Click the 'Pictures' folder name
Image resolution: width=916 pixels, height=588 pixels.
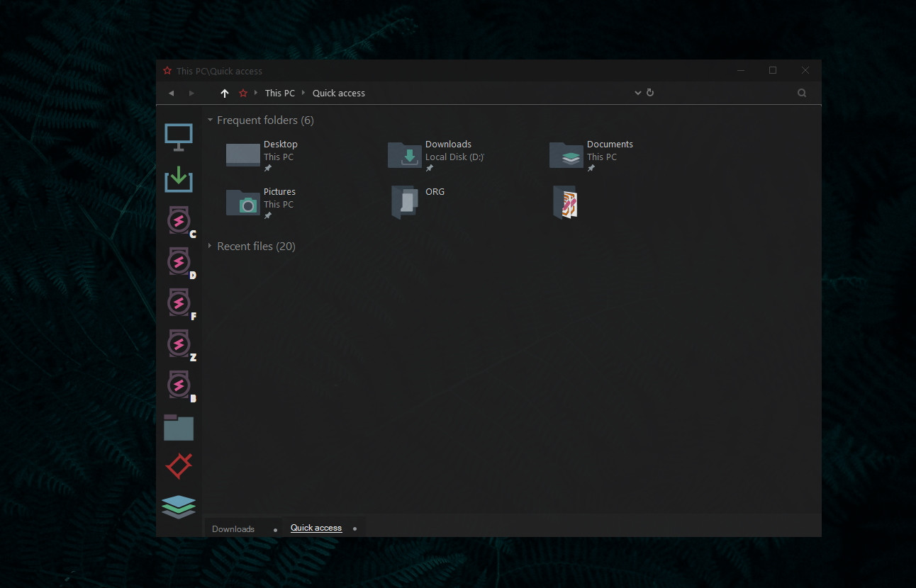click(279, 192)
